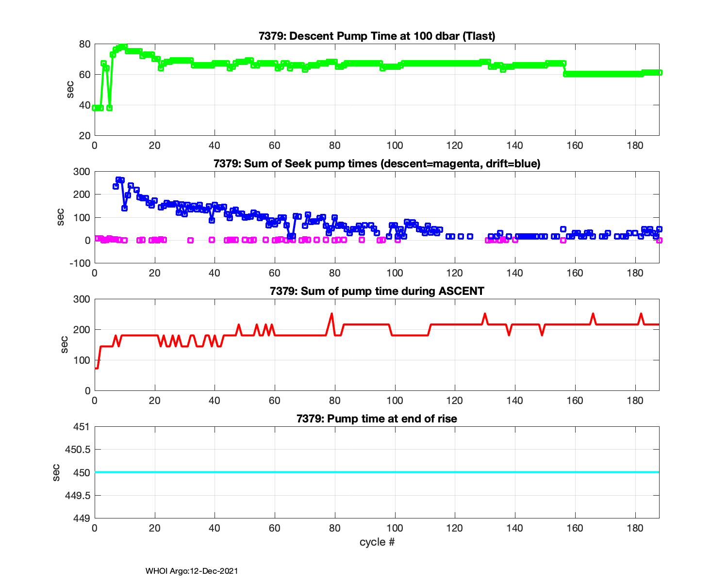This screenshot has width=728, height=582.
Task: Click the green line's drop near cycle 157
Action: pyautogui.click(x=564, y=69)
